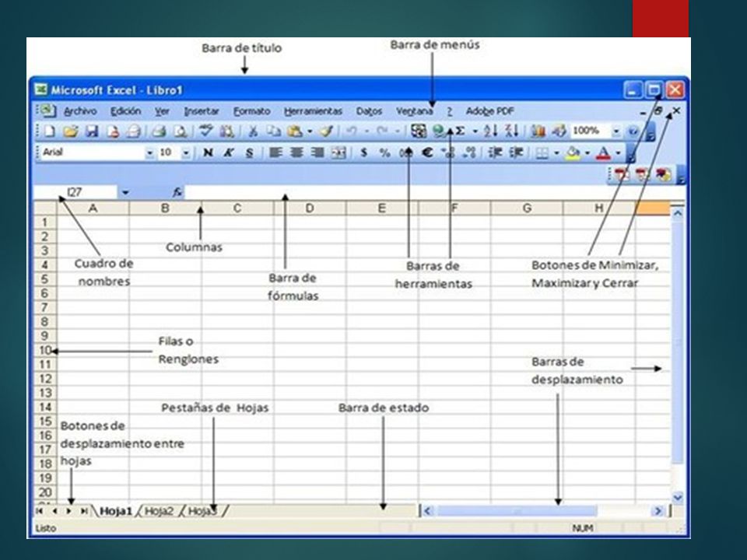Click the horizontal scrollbar thumb
The image size is (747, 560).
517,511
